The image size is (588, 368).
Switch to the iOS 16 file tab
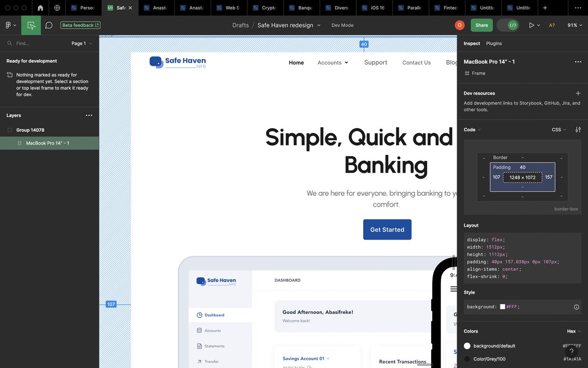click(x=374, y=8)
